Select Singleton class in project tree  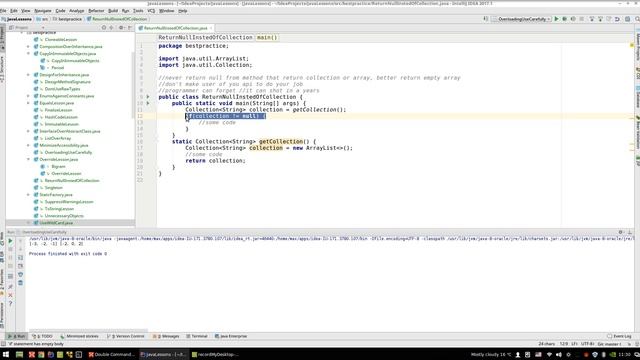(53, 188)
